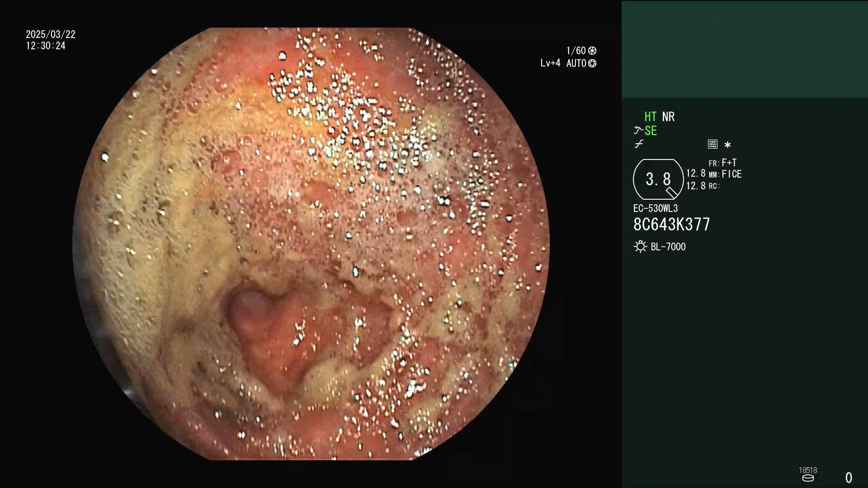868x488 pixels.
Task: Click the FR: F+T function setting
Action: tap(722, 163)
